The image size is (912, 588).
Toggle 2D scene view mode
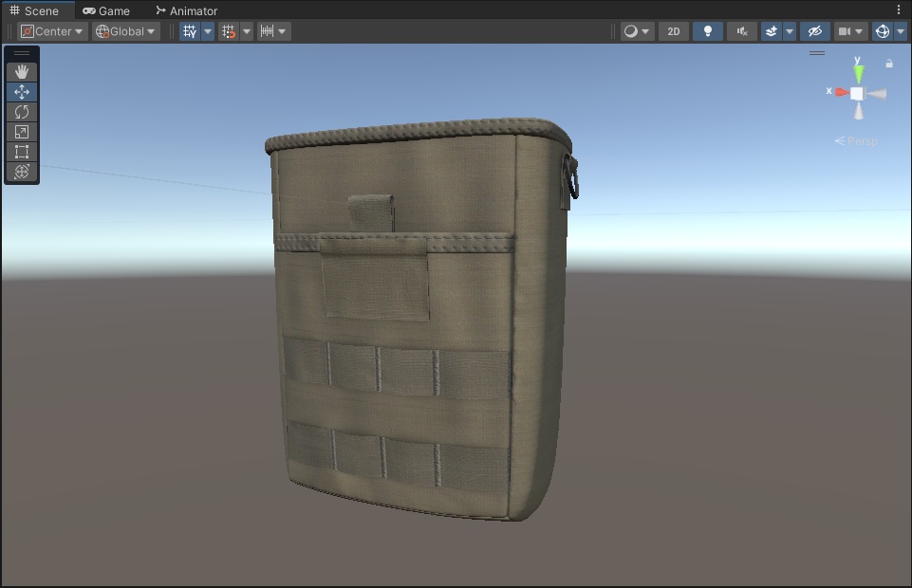(x=673, y=30)
